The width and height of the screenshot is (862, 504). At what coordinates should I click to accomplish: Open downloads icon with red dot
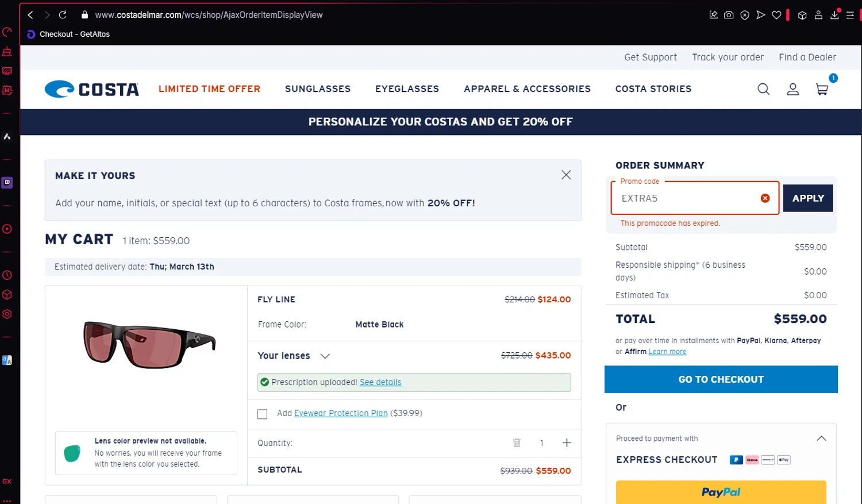pyautogui.click(x=835, y=14)
